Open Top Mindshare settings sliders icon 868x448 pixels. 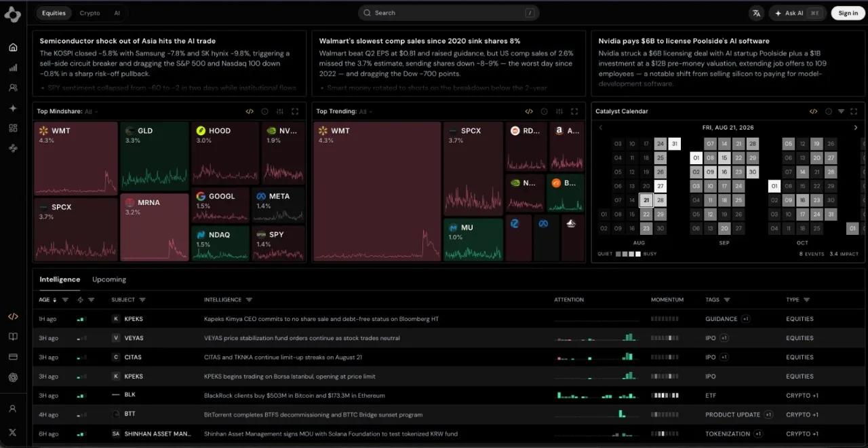[279, 111]
